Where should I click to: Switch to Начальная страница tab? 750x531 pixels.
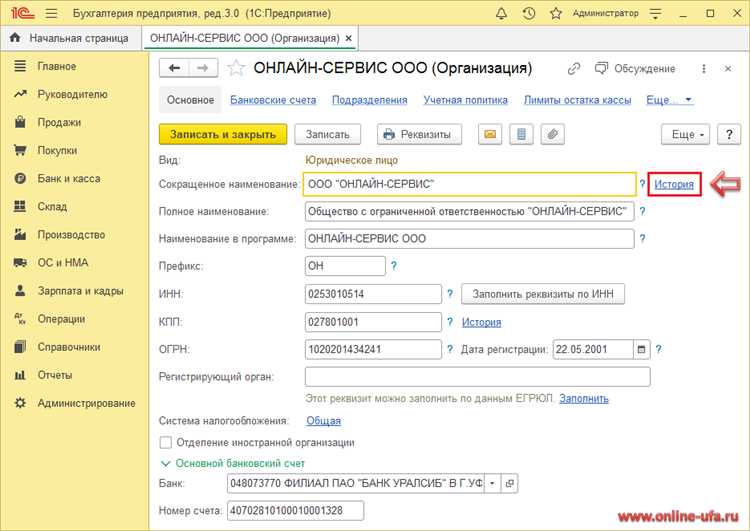(x=71, y=38)
